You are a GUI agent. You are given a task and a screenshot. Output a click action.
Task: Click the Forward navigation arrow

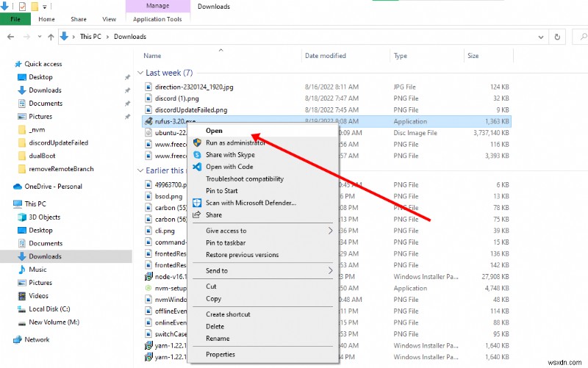(26, 37)
